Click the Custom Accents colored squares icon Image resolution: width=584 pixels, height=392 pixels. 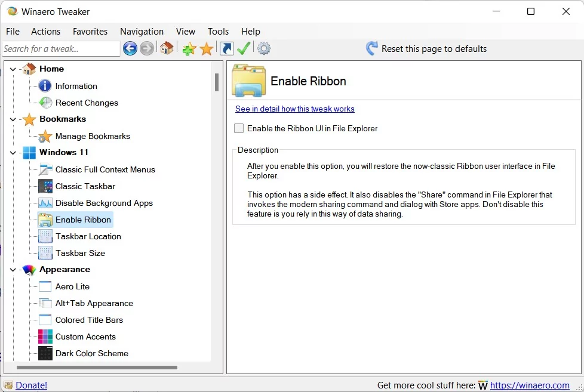[x=45, y=337]
